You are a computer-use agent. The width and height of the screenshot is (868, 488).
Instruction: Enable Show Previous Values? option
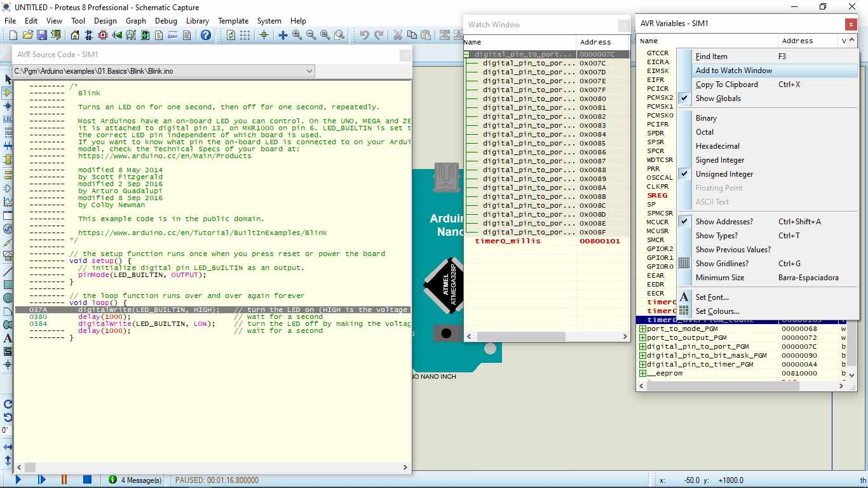pyautogui.click(x=768, y=250)
